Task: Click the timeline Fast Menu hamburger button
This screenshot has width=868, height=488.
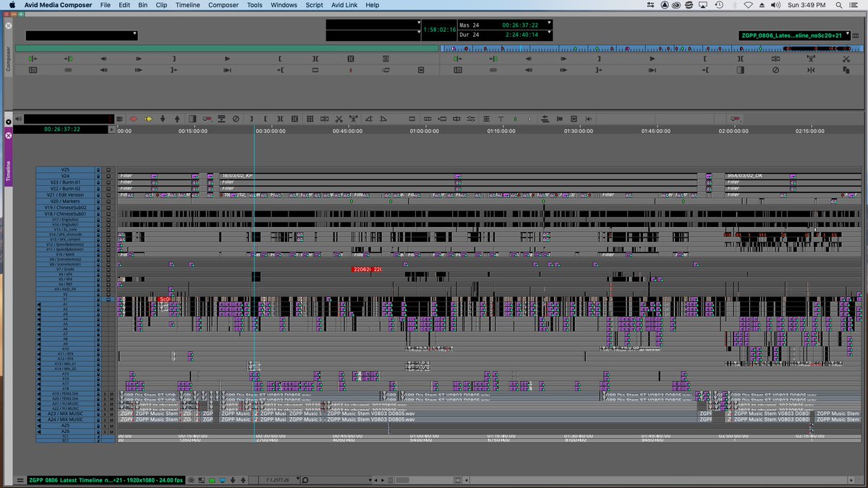Action: (x=22, y=480)
